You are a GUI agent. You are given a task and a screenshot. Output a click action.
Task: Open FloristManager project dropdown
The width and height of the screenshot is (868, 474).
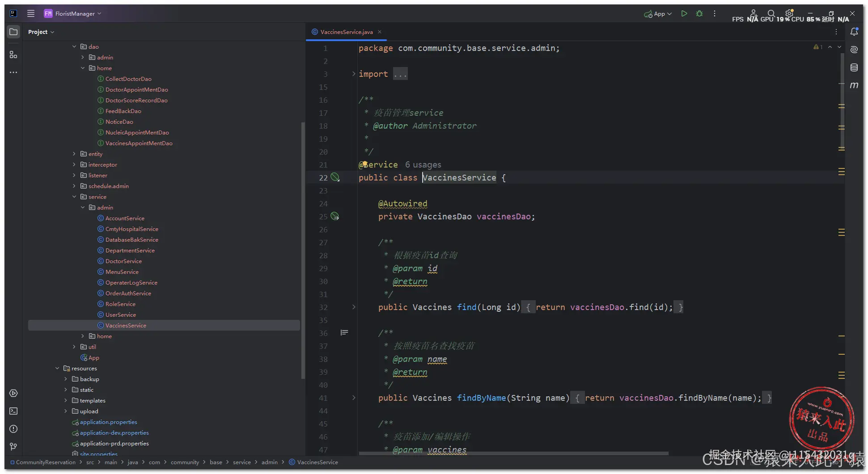73,13
